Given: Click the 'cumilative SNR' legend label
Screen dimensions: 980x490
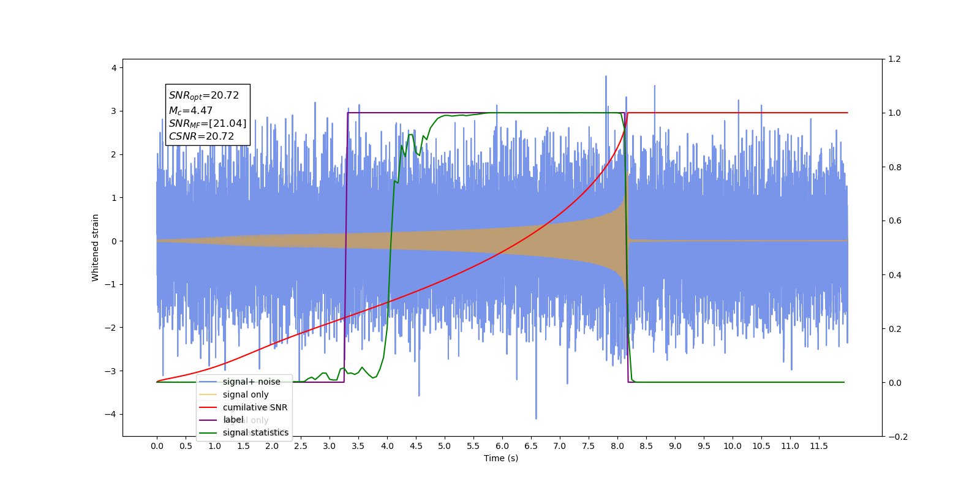Looking at the screenshot, I should (255, 407).
